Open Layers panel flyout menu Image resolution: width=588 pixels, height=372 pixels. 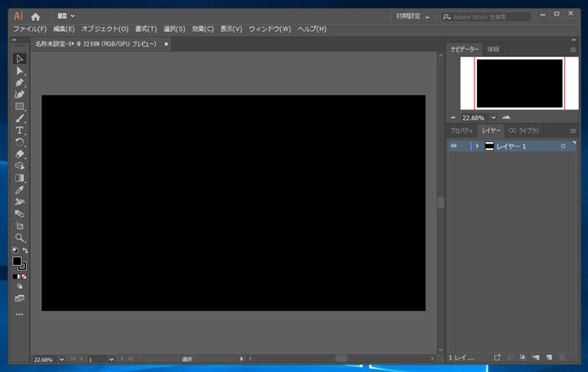pyautogui.click(x=573, y=131)
